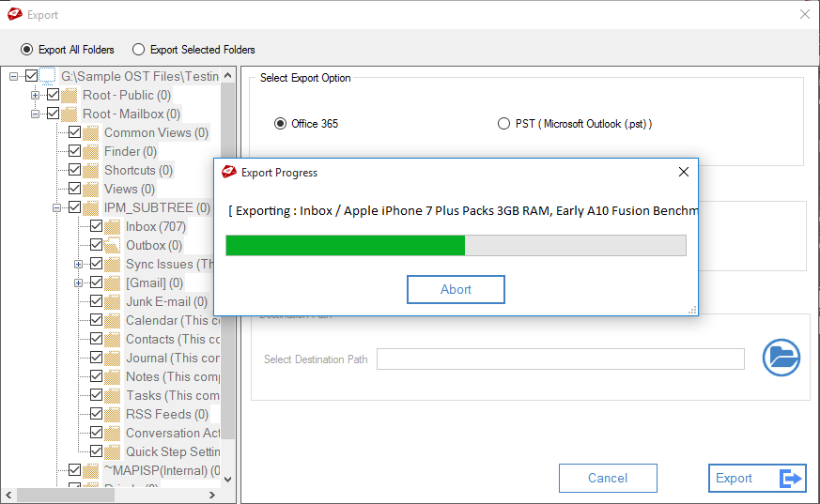Viewport: 820px width, 504px height.
Task: Click the Journal folder icon
Action: [112, 359]
